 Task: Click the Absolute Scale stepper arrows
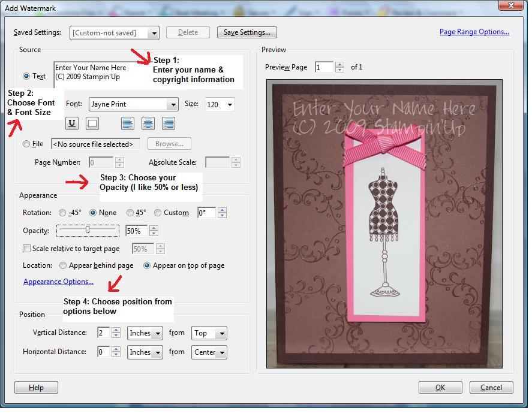[x=236, y=162]
